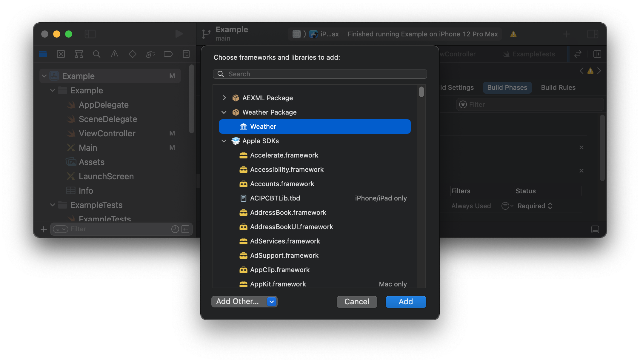
Task: Click the frameworks Search field
Action: pos(320,74)
